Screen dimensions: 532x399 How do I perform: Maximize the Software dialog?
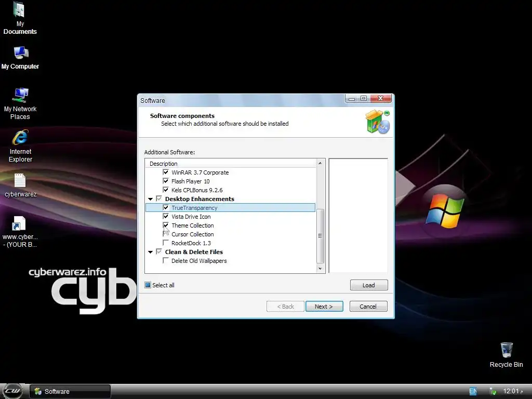point(364,98)
